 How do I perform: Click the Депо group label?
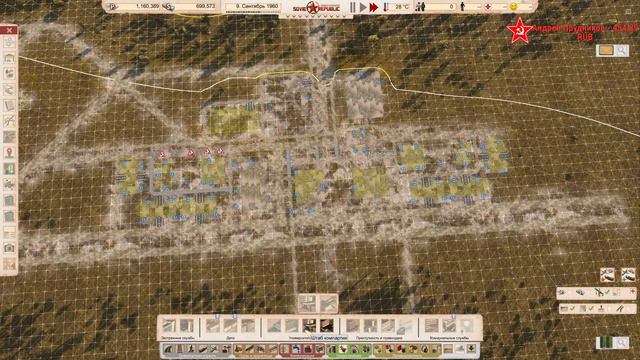click(230, 338)
